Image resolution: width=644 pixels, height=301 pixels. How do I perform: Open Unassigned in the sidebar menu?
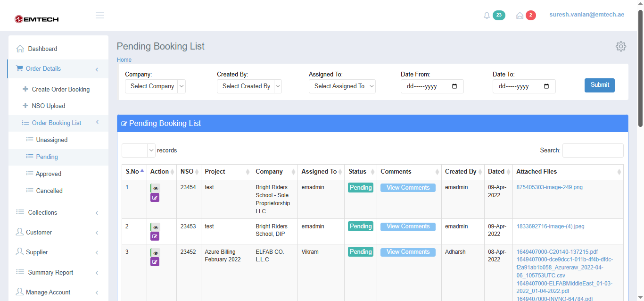(52, 140)
